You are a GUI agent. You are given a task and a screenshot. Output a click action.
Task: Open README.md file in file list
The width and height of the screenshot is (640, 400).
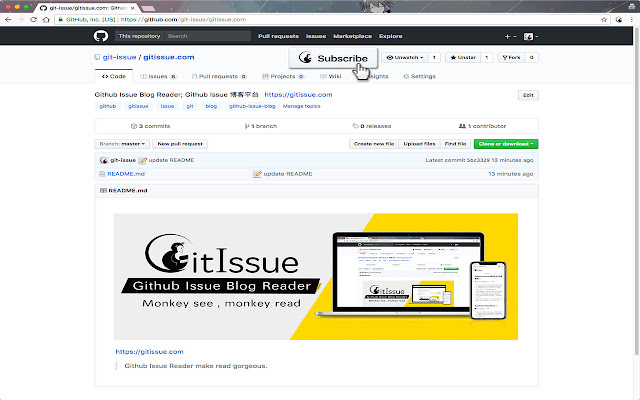click(126, 174)
